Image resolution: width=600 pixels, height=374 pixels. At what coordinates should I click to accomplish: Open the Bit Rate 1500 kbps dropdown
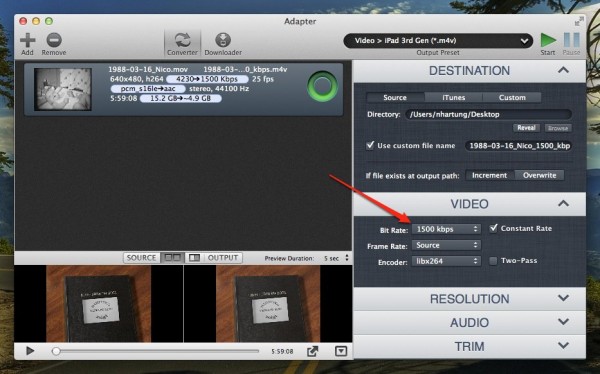(x=446, y=229)
